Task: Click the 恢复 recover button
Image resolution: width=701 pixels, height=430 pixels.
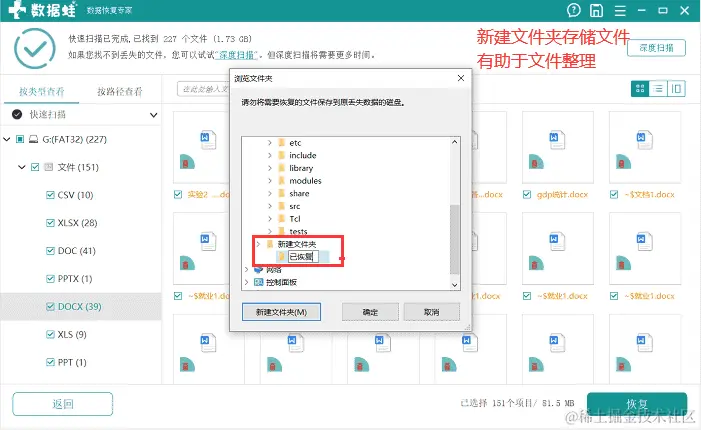Action: tap(637, 404)
